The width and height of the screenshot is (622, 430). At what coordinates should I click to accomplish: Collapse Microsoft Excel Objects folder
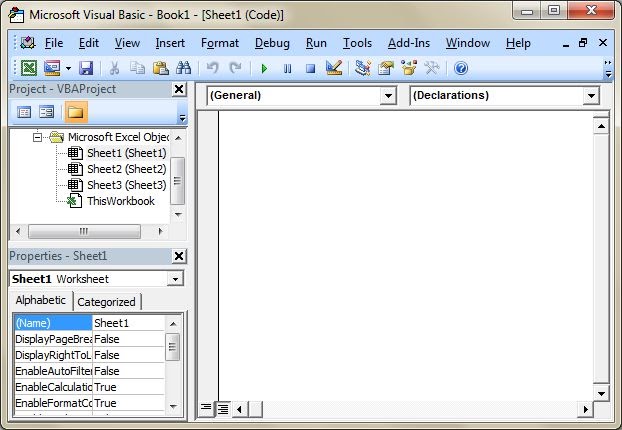pyautogui.click(x=37, y=138)
